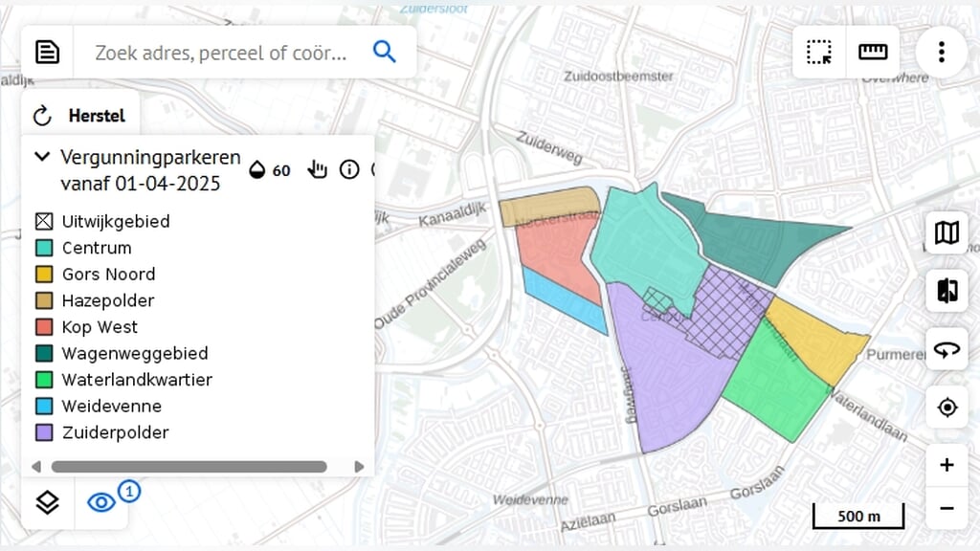Reset the map rotation
Screen dimensions: 980x551
pyautogui.click(x=946, y=350)
